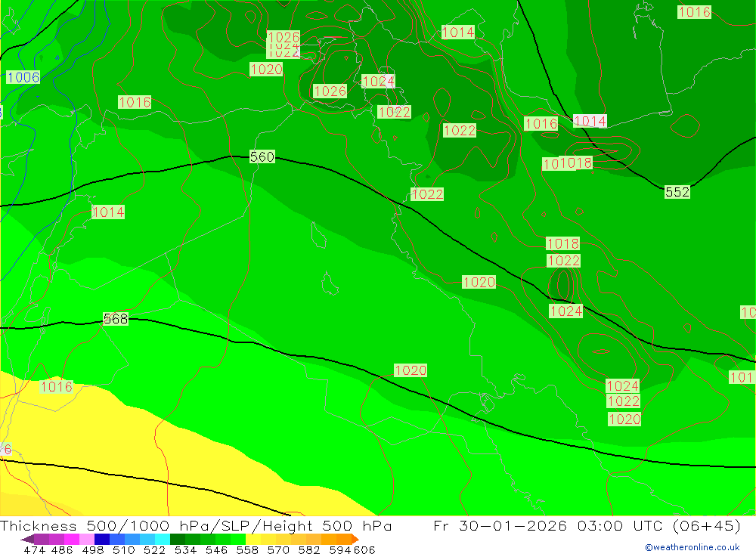Click the '(06+45)' model run text
756x554 pixels.
click(706, 526)
